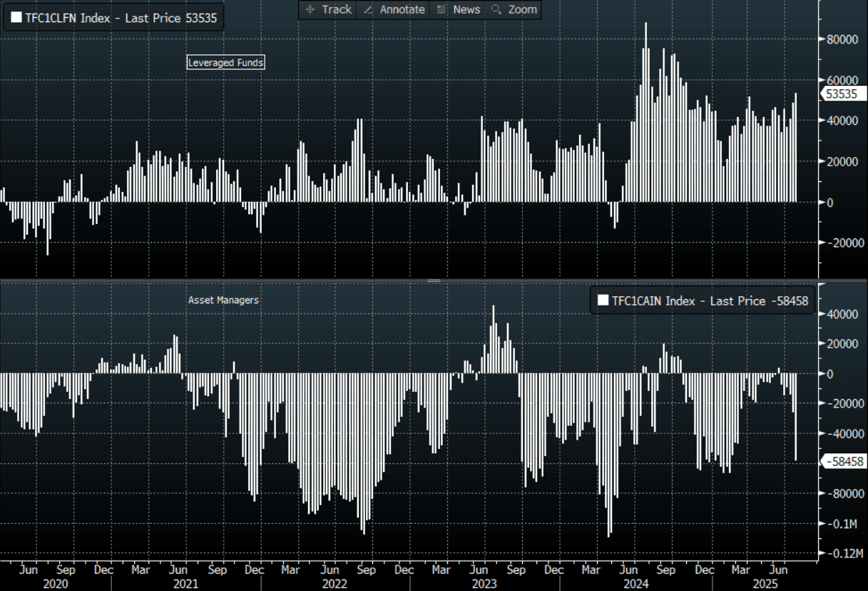Click the 53535 last price tag
Image resolution: width=868 pixels, height=591 pixels.
[x=844, y=94]
